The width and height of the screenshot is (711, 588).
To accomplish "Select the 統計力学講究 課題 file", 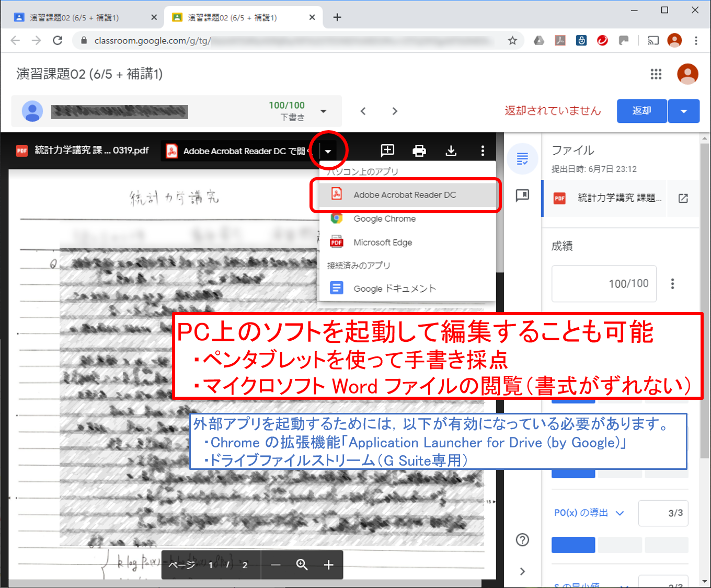I will point(604,198).
